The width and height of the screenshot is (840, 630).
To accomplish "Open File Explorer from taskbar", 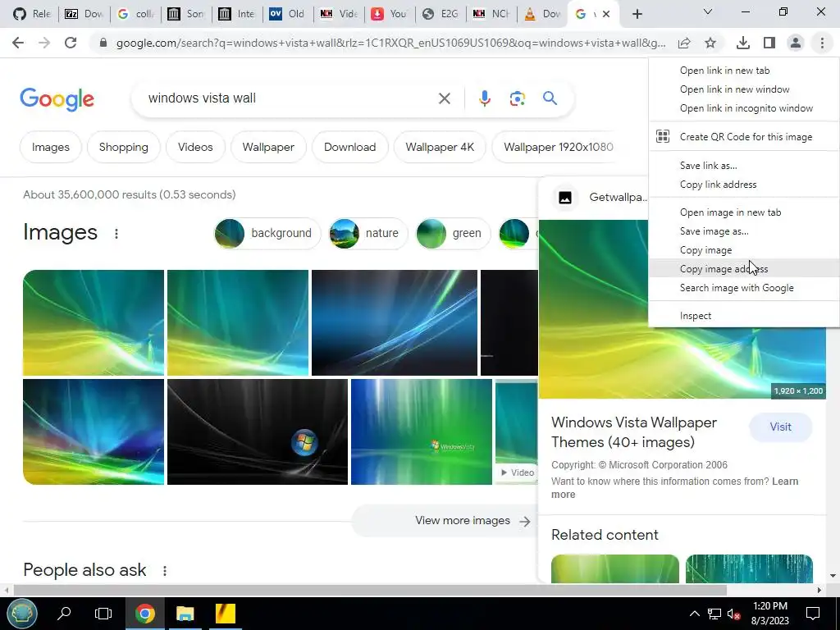I will [x=185, y=614].
